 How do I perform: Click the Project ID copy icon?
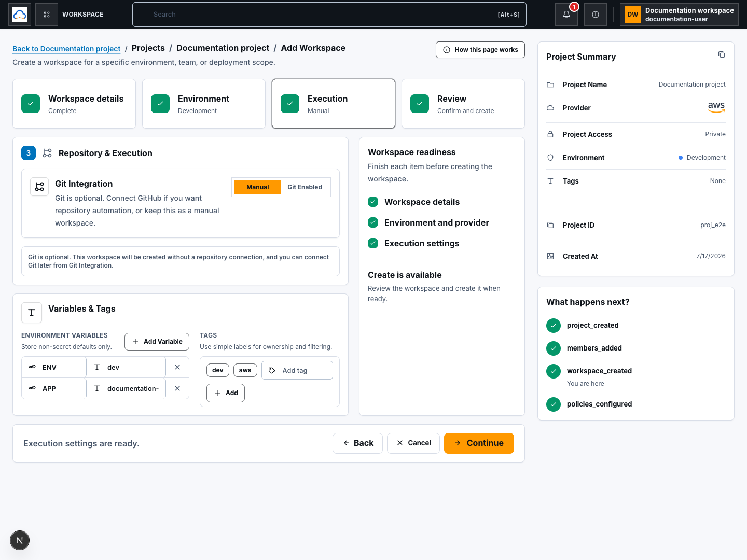click(550, 225)
